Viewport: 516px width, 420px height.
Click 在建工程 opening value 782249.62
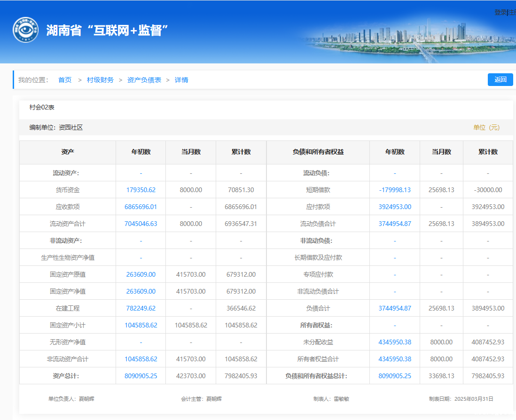pos(141,308)
